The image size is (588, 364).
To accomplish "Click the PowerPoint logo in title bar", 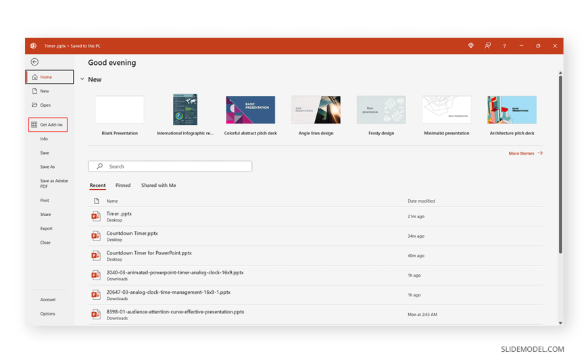I will coord(33,46).
